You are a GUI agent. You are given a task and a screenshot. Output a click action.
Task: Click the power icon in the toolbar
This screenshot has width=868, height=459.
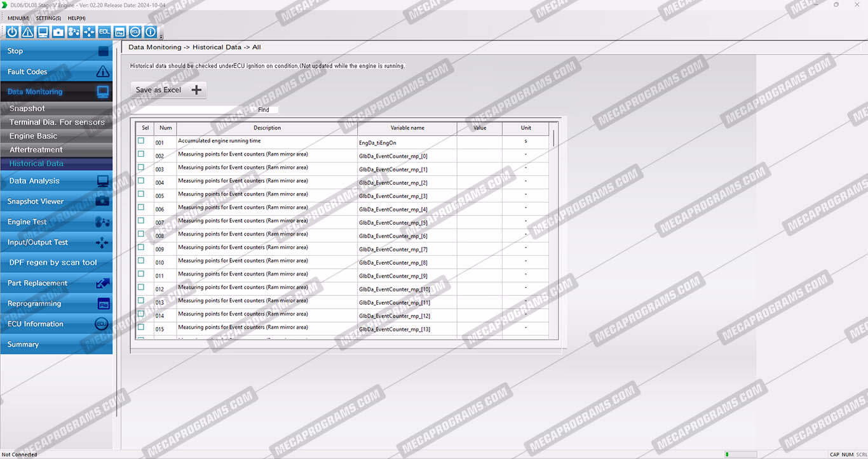tap(12, 32)
